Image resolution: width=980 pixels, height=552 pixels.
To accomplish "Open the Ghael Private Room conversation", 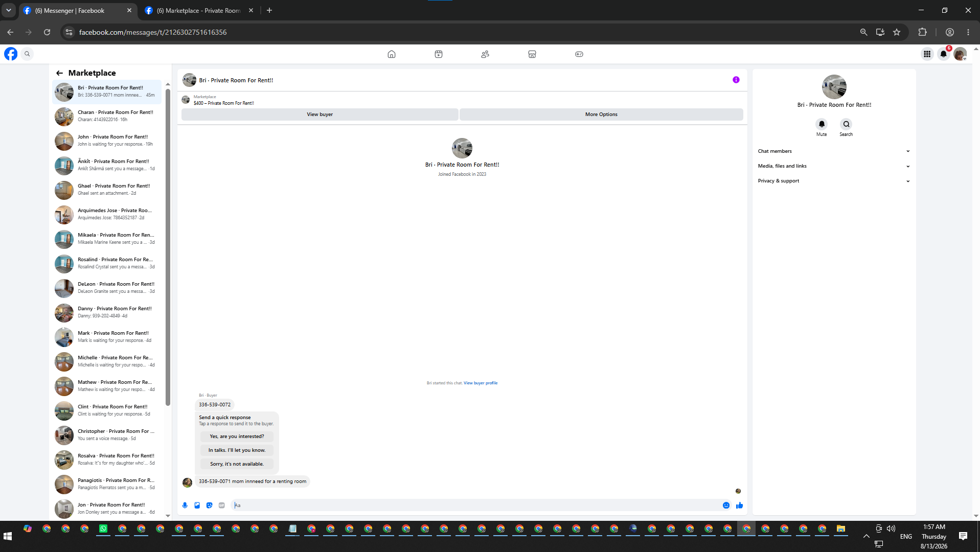I will point(107,190).
